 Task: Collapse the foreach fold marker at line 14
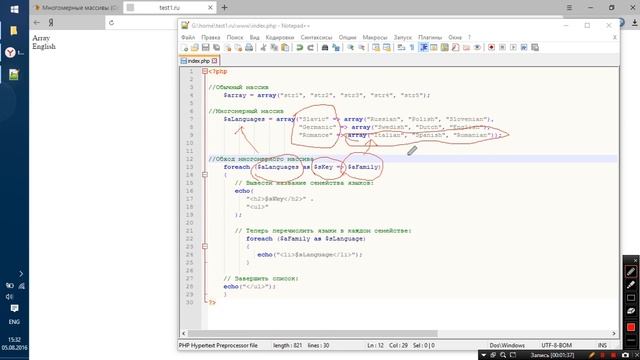(205, 175)
